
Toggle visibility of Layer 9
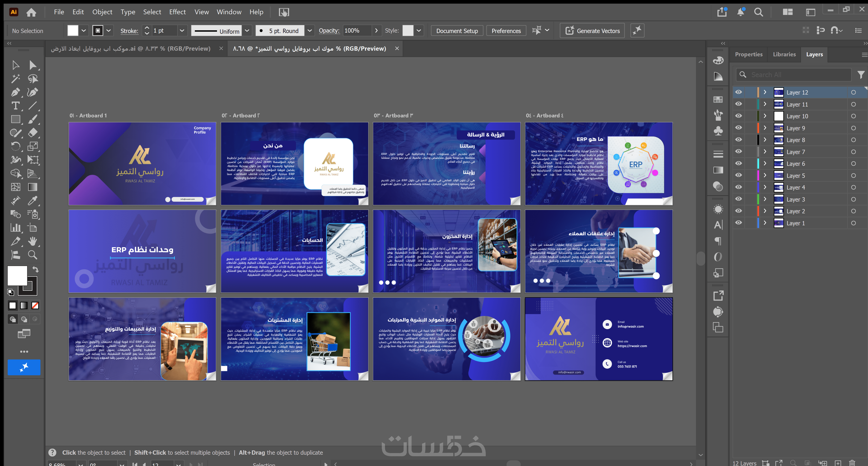tap(739, 128)
